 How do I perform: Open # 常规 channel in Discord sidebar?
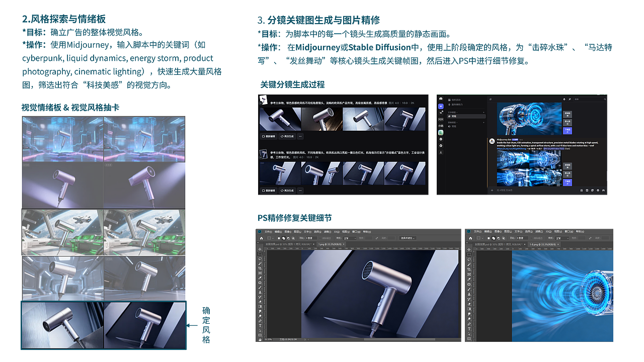(466, 116)
